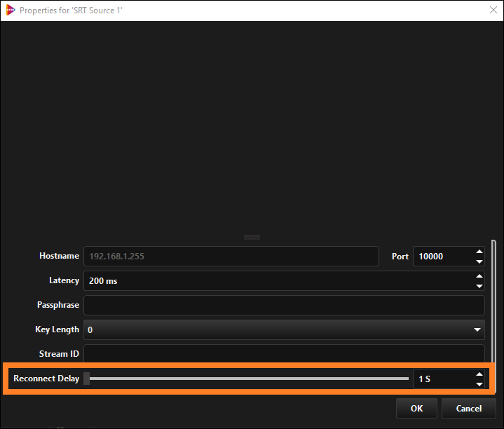This screenshot has height=429, width=504.
Task: Click the Cancel button
Action: tap(469, 408)
